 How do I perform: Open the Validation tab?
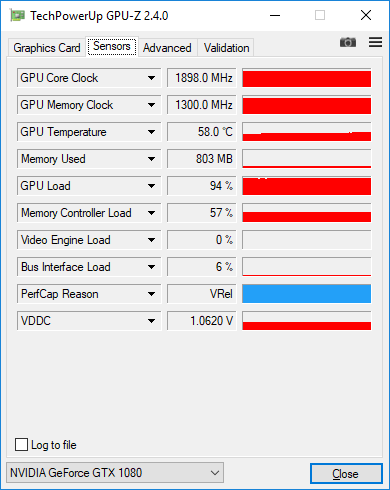click(226, 48)
